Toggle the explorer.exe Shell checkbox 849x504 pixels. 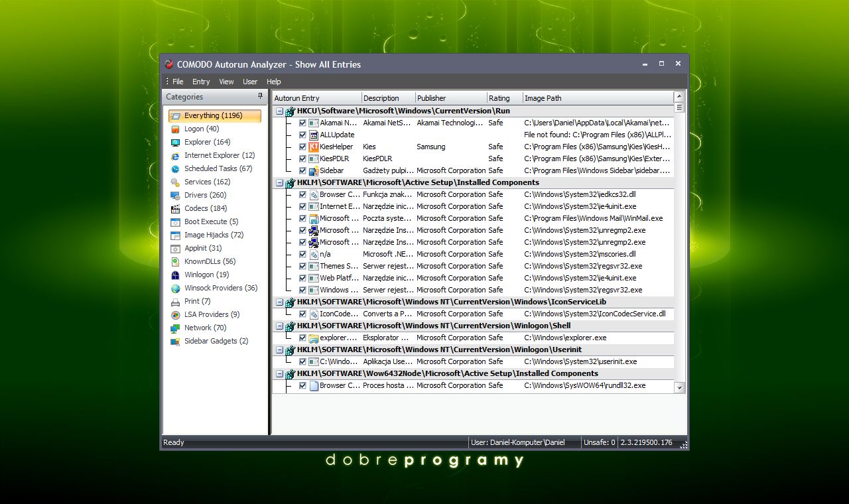tap(302, 338)
